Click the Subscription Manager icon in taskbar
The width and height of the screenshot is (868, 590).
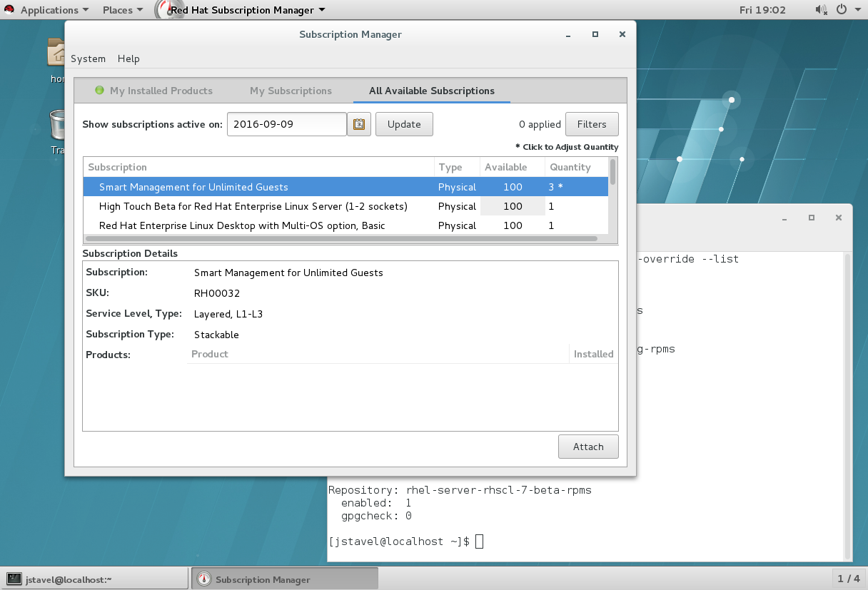coord(204,579)
